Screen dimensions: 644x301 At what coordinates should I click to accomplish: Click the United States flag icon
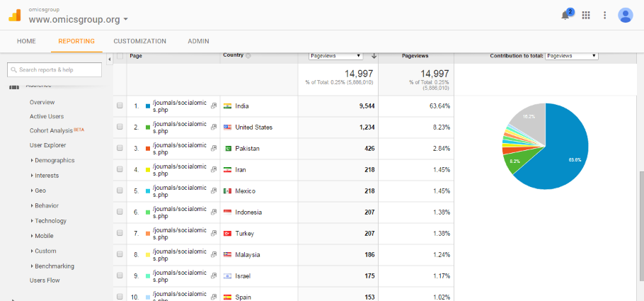pos(228,127)
